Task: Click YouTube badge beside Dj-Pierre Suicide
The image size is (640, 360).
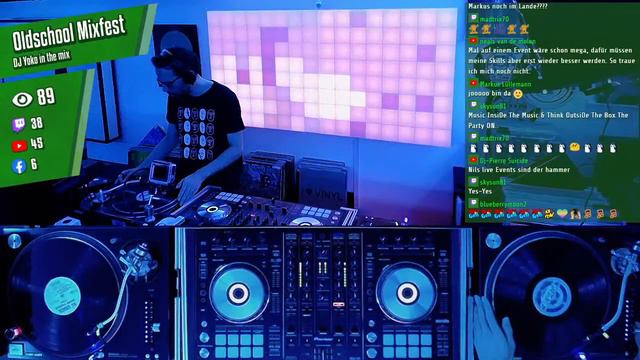Action: click(x=473, y=160)
